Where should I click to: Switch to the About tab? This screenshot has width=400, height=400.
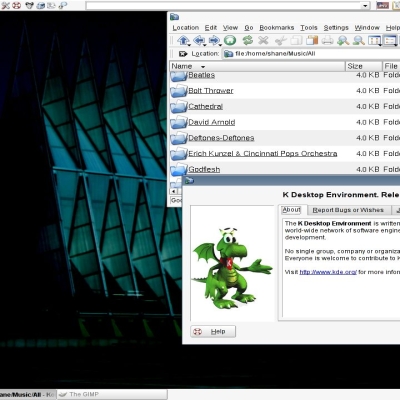pos(291,210)
